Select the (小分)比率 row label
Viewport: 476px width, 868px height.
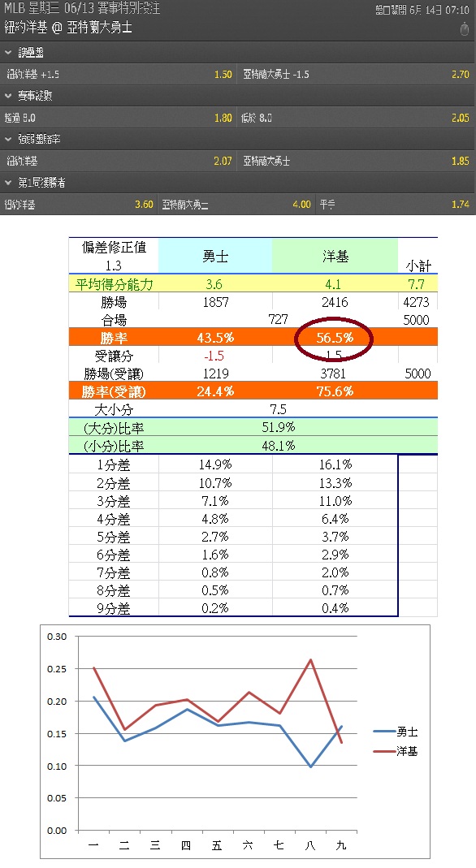[x=114, y=446]
